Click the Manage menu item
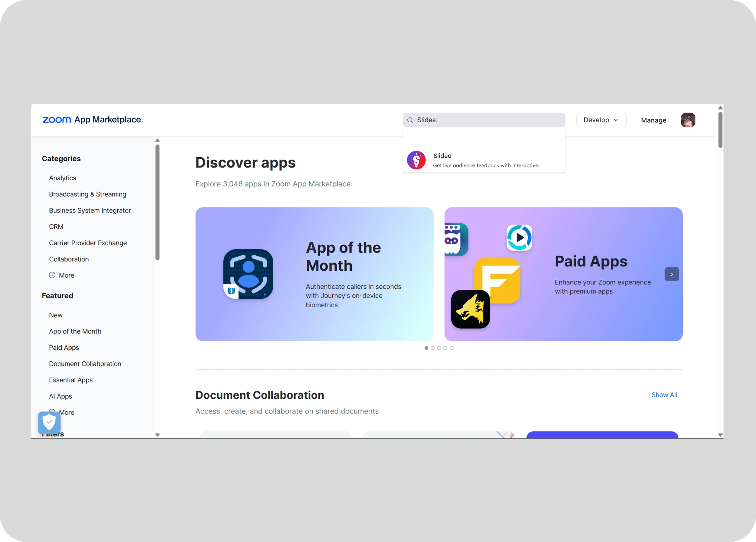 coord(653,120)
